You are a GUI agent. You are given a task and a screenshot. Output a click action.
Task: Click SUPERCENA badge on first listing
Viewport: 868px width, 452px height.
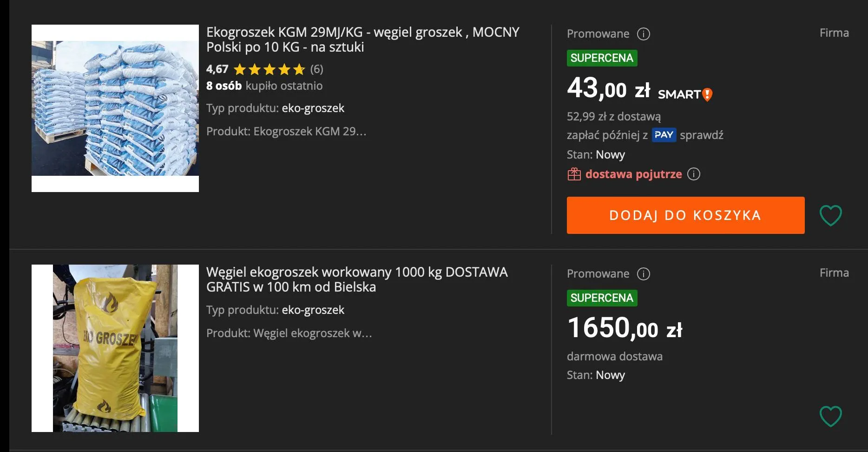click(x=602, y=58)
